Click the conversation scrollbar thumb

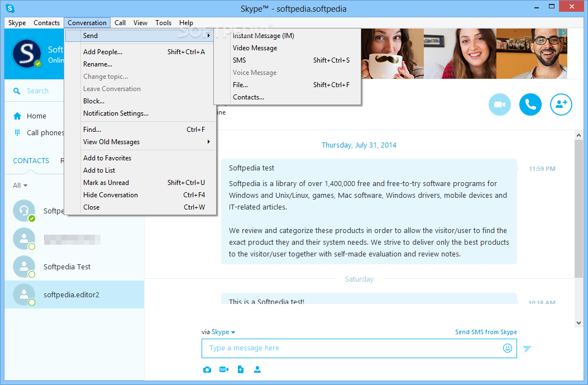(x=579, y=208)
